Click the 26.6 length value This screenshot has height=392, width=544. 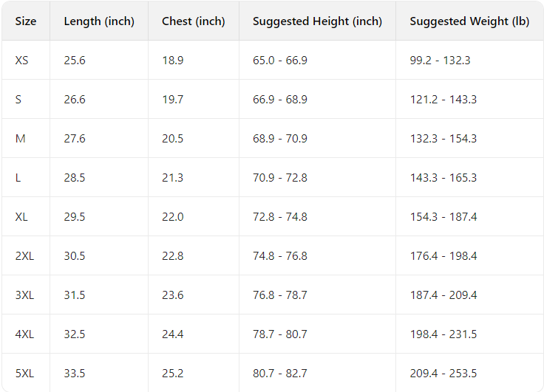[x=75, y=100]
